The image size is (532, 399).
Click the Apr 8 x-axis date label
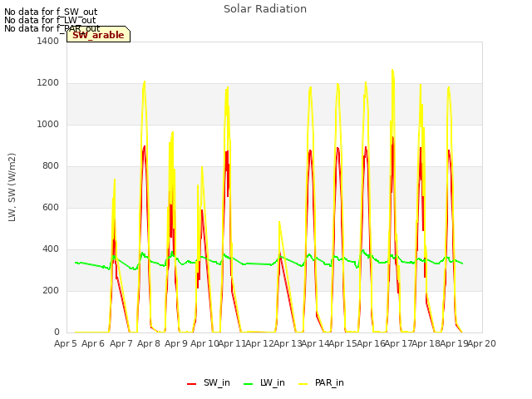(149, 343)
